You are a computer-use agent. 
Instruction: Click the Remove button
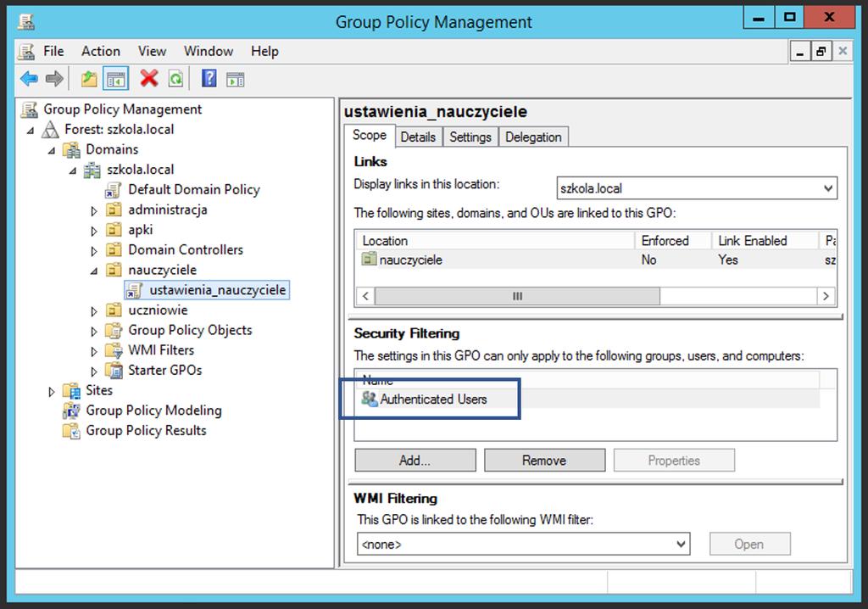[x=545, y=461]
